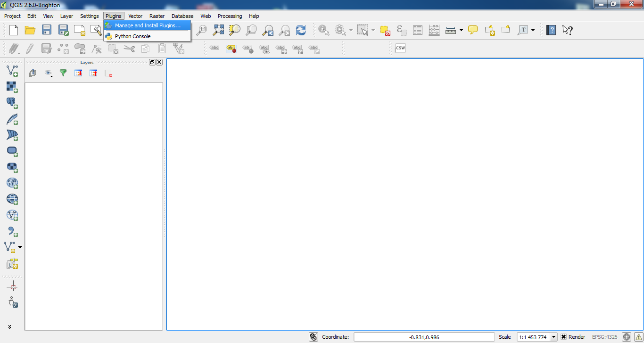Click the Zoom Full extent icon

[x=218, y=30]
